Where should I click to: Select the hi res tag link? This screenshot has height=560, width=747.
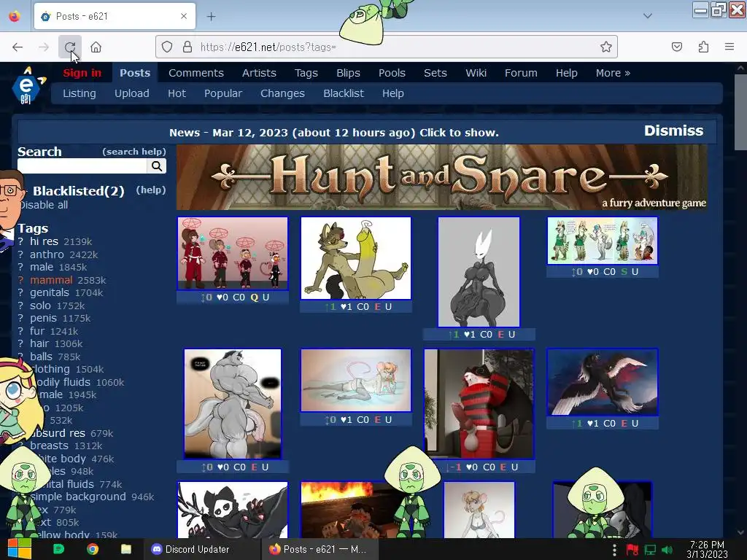point(44,241)
